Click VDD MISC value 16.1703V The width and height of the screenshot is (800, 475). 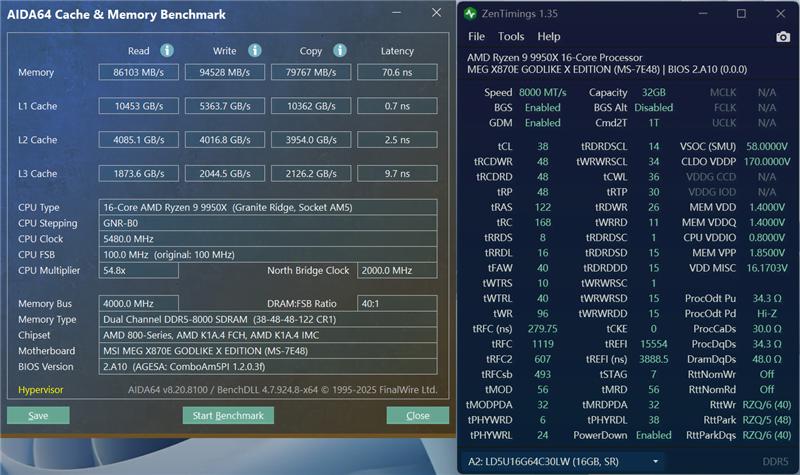(x=767, y=268)
